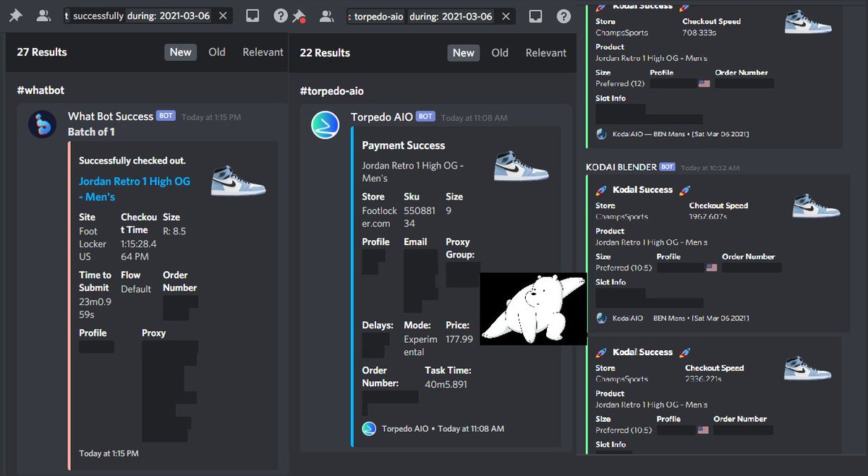
Task: Open the What Bot Success username
Action: click(111, 116)
